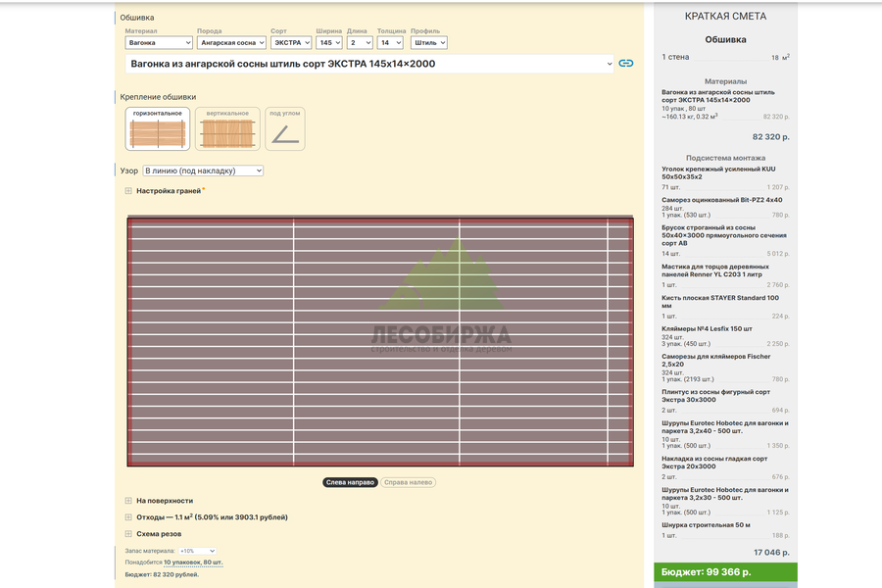Expand the 'На поверхности' section
The image size is (882, 588).
click(x=165, y=500)
